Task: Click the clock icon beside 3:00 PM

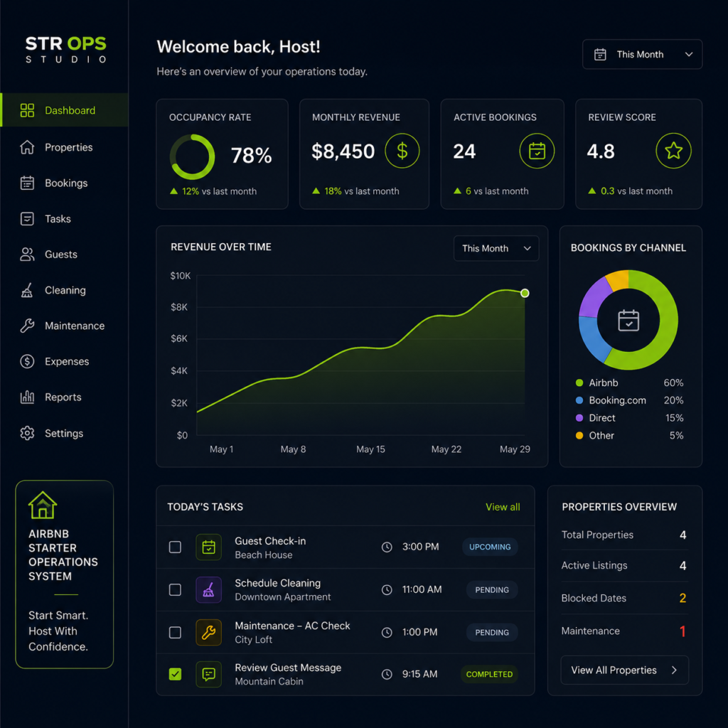Action: coord(387,547)
